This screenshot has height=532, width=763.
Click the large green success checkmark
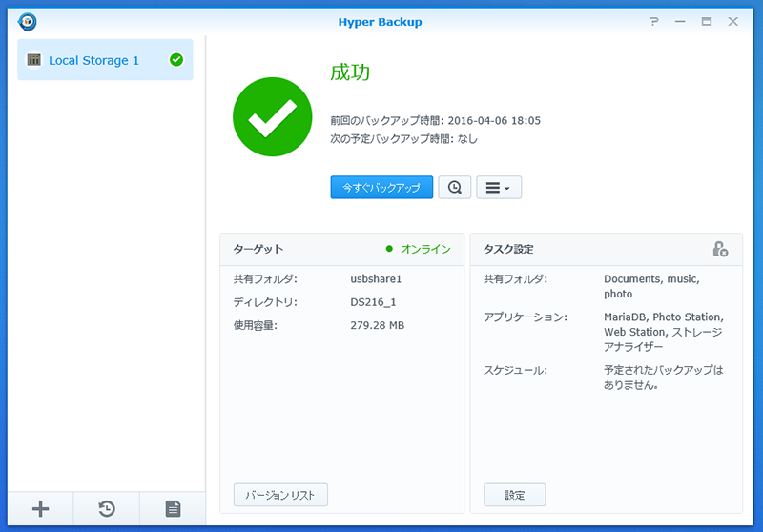click(272, 116)
